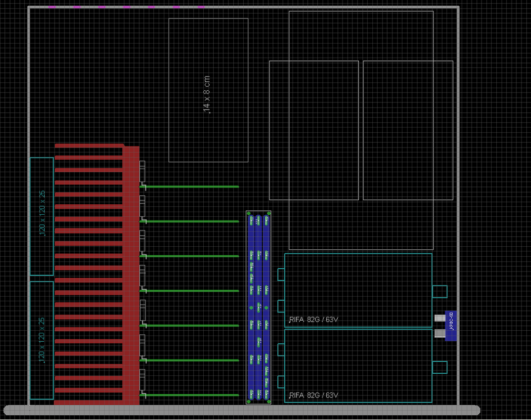Click the upper "120 x 120 x 25" fan label
Image resolution: width=531 pixels, height=420 pixels.
pos(42,213)
